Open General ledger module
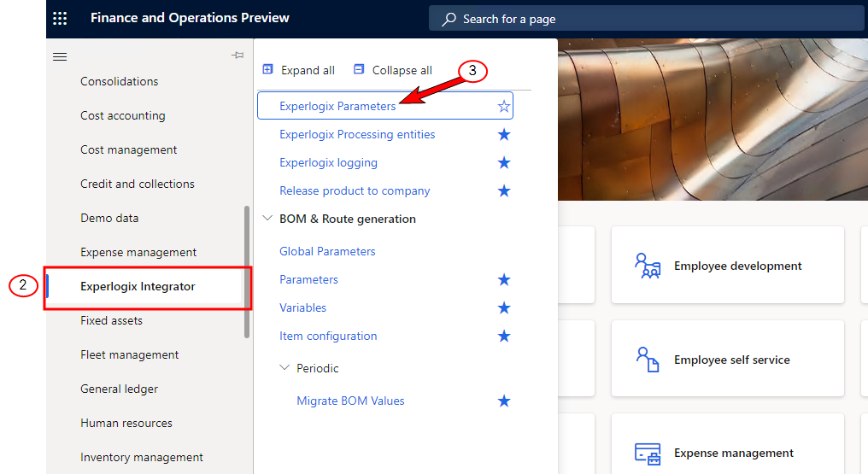 119,389
